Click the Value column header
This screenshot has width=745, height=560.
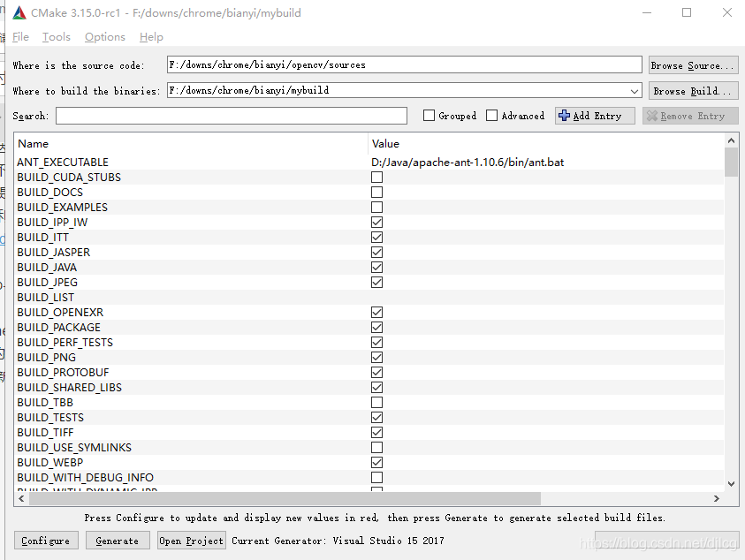(x=385, y=143)
